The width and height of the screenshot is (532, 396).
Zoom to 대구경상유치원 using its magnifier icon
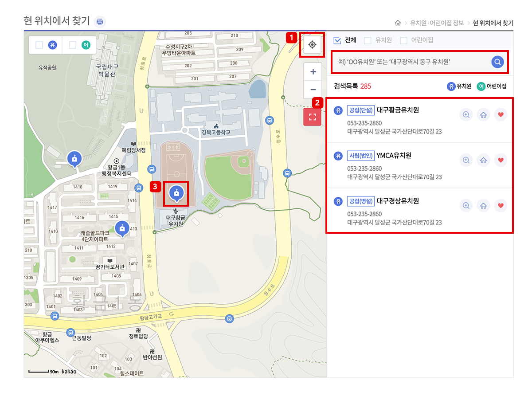(466, 205)
